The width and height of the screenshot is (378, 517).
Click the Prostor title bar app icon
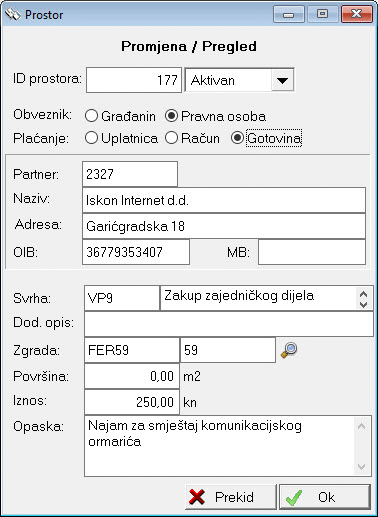[13, 14]
